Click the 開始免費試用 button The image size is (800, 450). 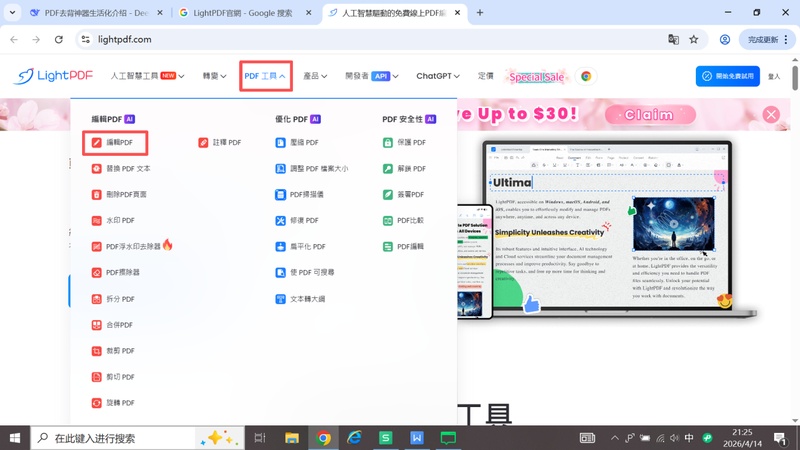click(728, 76)
